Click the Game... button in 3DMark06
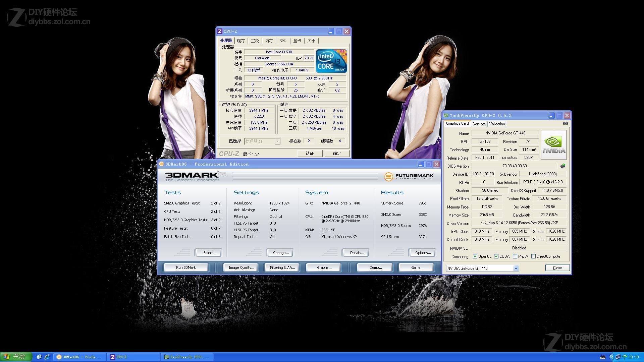The image size is (644, 362). pyautogui.click(x=417, y=267)
